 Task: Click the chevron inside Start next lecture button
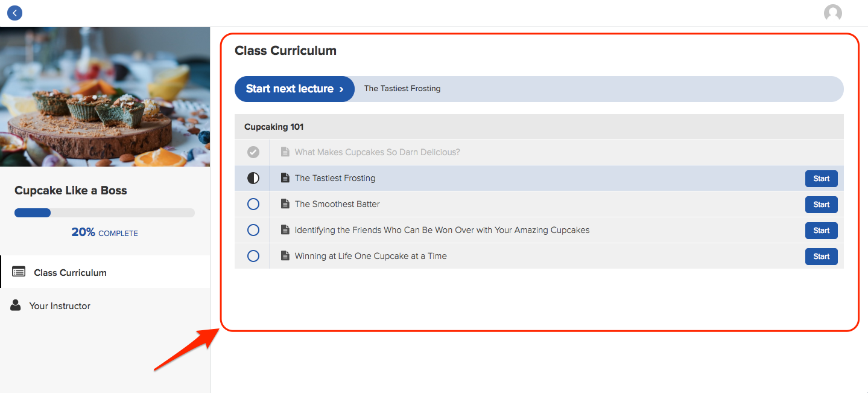342,89
